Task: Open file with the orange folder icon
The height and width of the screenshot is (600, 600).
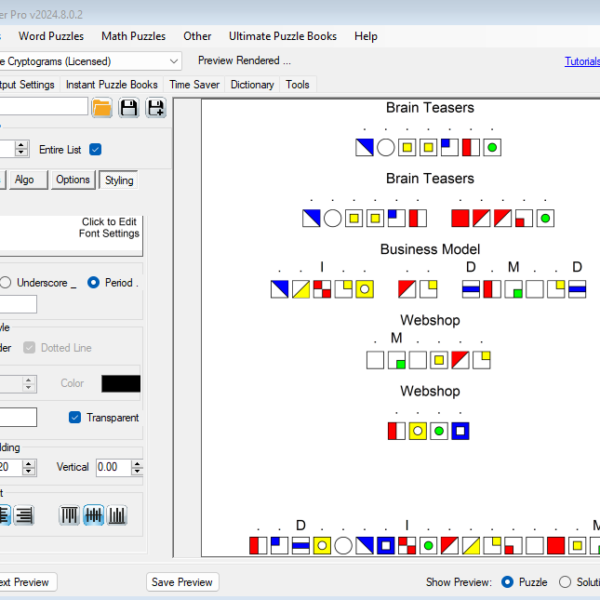Action: click(102, 108)
